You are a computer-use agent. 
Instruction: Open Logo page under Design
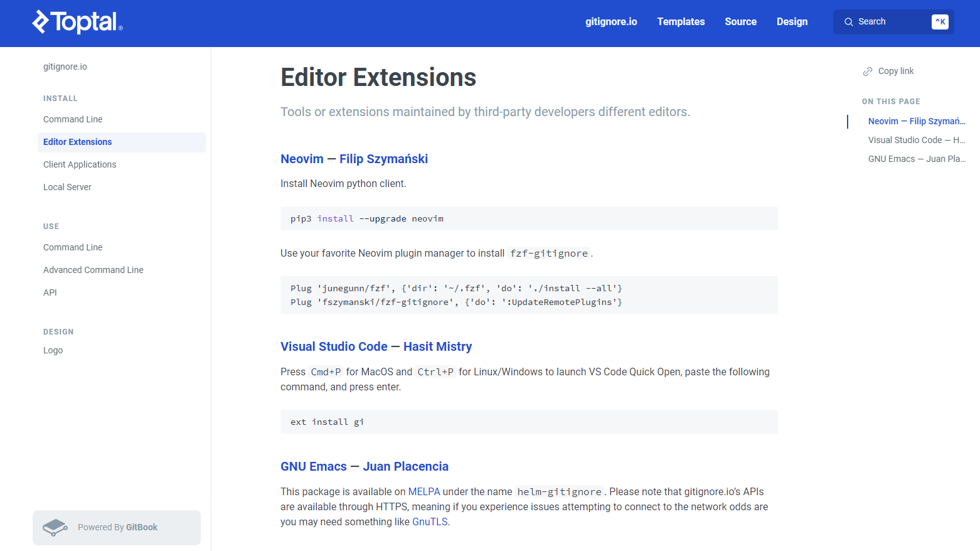(x=53, y=350)
